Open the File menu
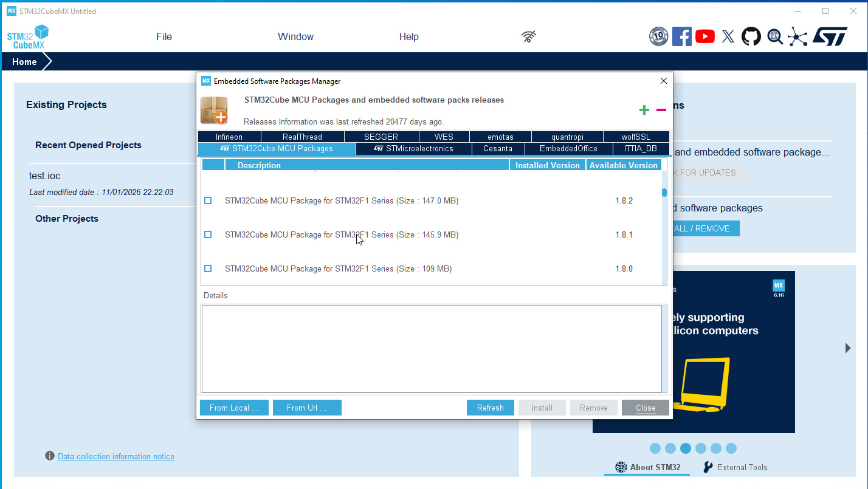 [164, 36]
